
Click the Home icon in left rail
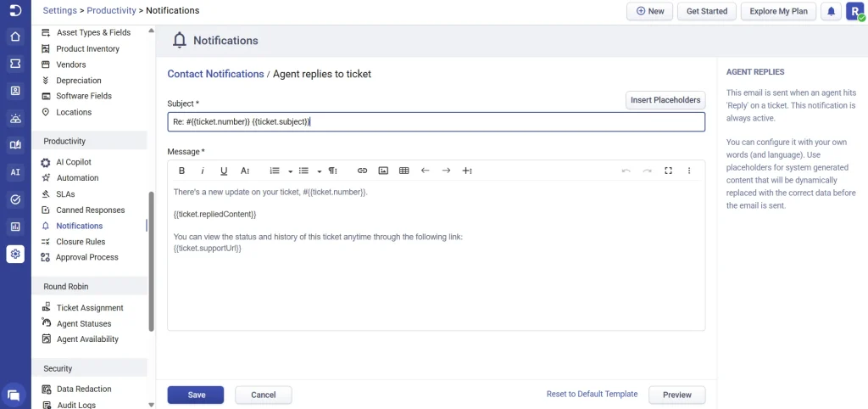pos(15,37)
